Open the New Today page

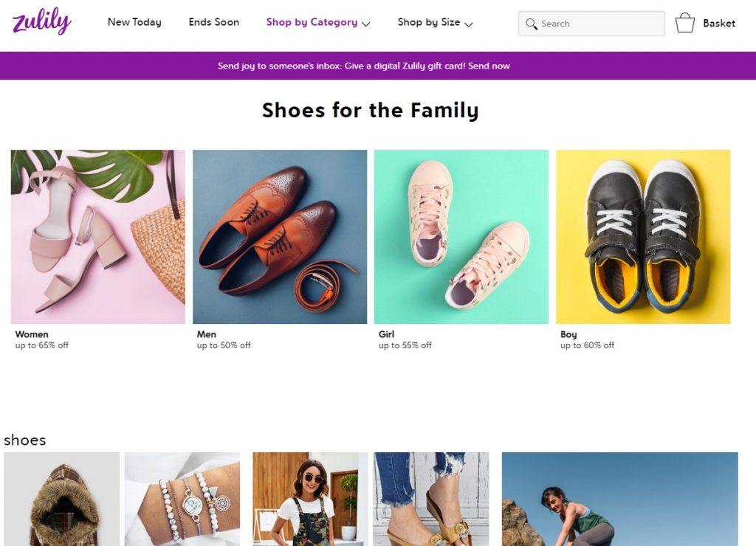[x=134, y=22]
